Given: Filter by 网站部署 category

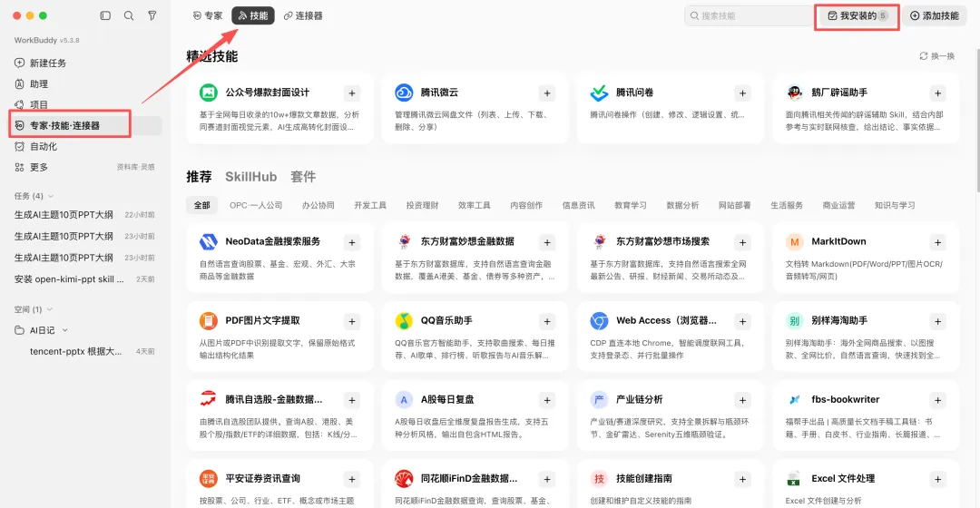Looking at the screenshot, I should pyautogui.click(x=734, y=205).
